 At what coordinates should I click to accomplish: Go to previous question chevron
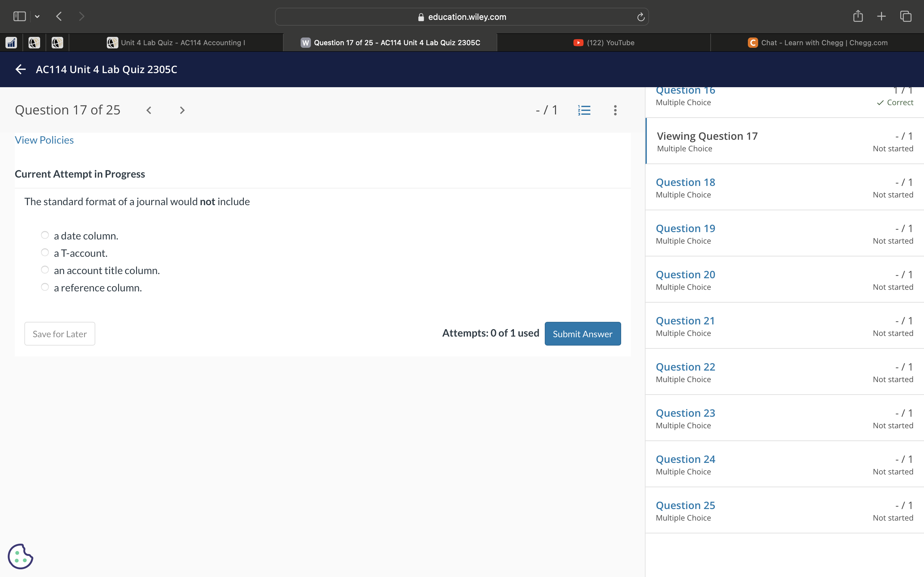click(149, 110)
